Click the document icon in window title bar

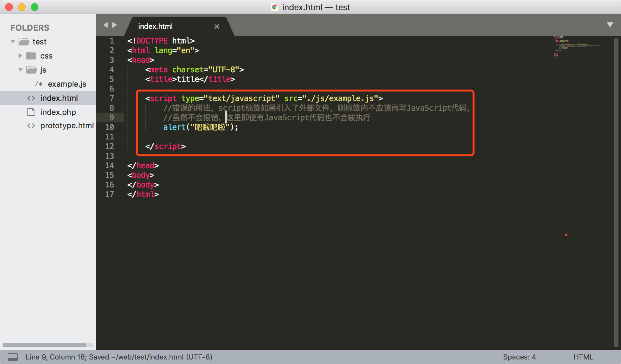point(274,7)
